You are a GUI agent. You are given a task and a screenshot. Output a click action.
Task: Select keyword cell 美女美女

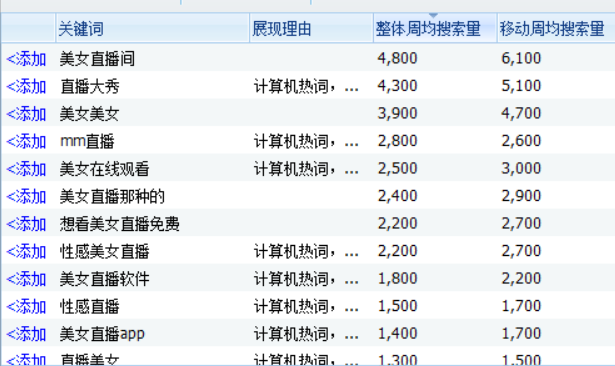[89, 114]
